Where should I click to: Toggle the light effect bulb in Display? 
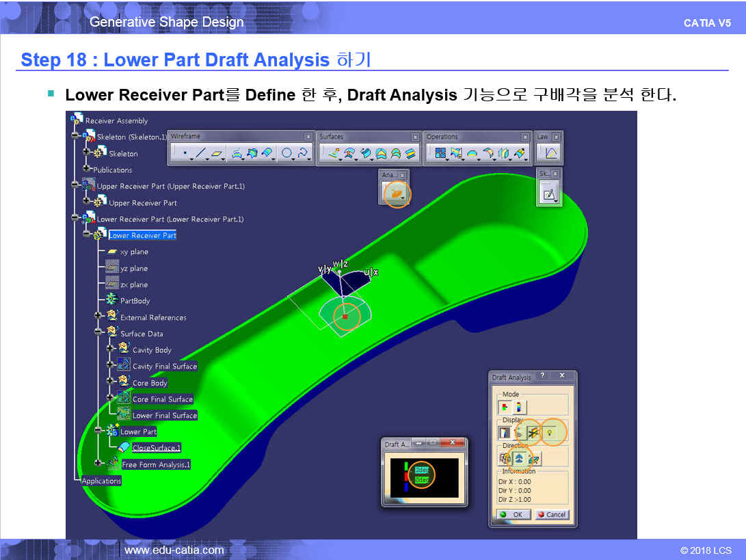pyautogui.click(x=550, y=433)
